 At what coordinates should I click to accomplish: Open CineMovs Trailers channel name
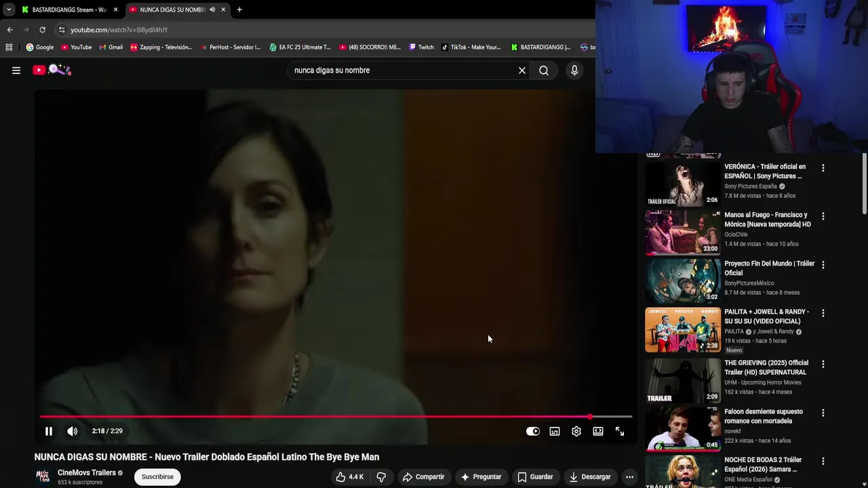pyautogui.click(x=87, y=472)
